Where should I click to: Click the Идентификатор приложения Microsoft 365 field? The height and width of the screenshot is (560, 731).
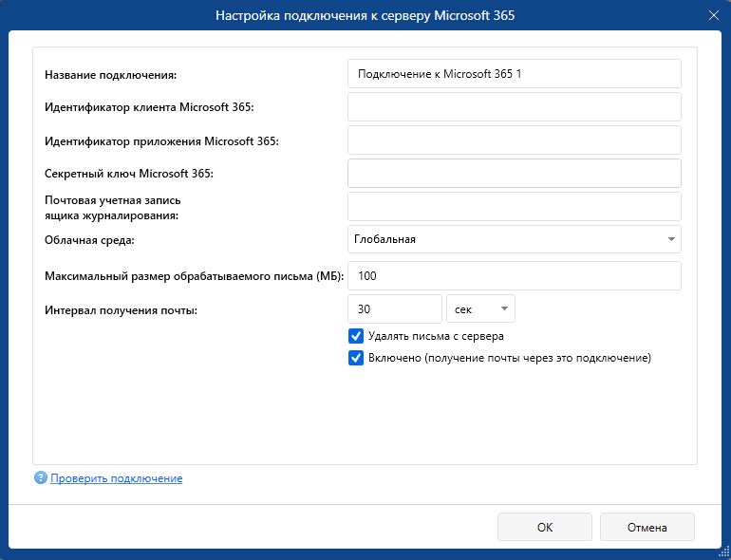point(515,140)
